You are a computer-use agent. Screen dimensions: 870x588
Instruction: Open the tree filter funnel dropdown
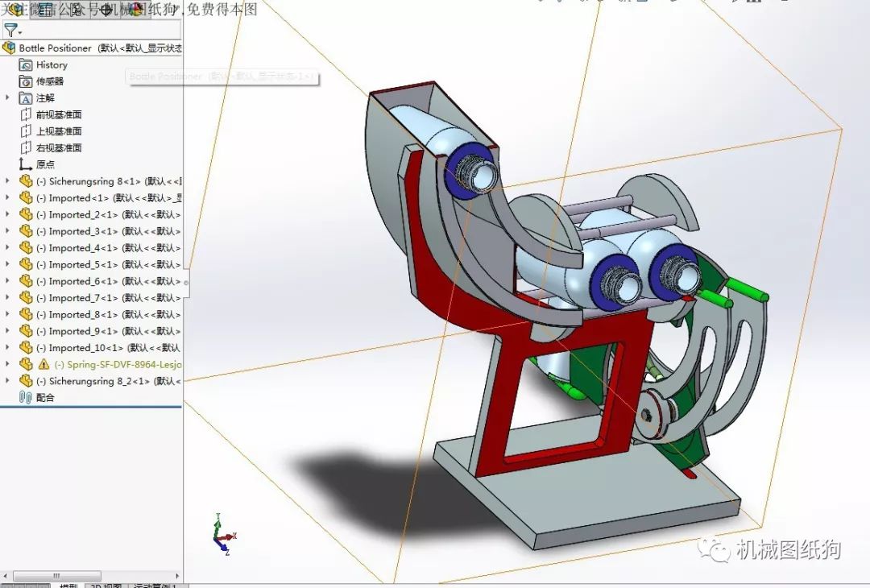tap(12, 31)
